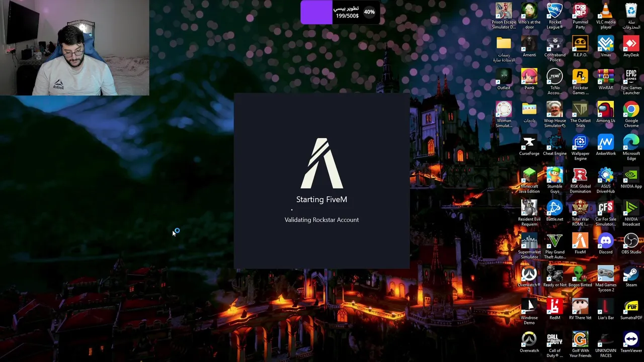Viewport: 644px width, 362px height.
Task: Open the Cheat Engine shortcut
Action: click(555, 145)
